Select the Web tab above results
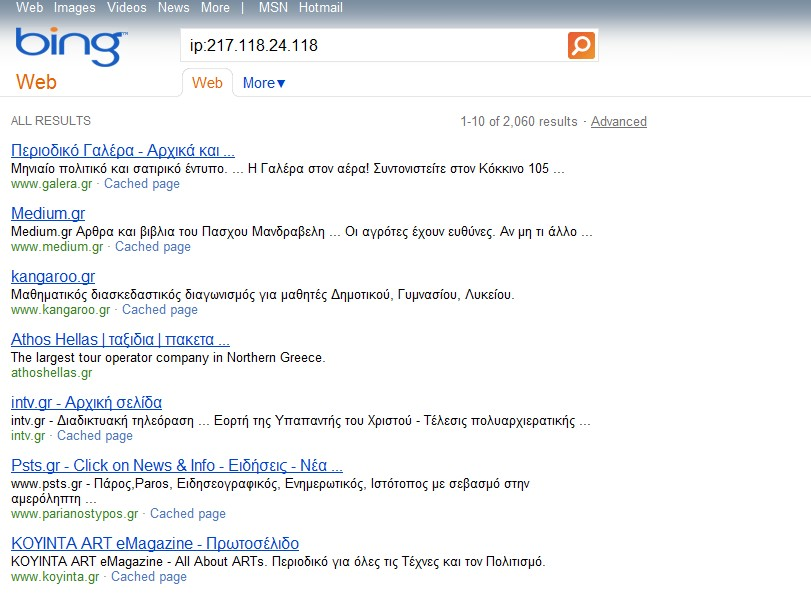This screenshot has width=811, height=596. [207, 83]
